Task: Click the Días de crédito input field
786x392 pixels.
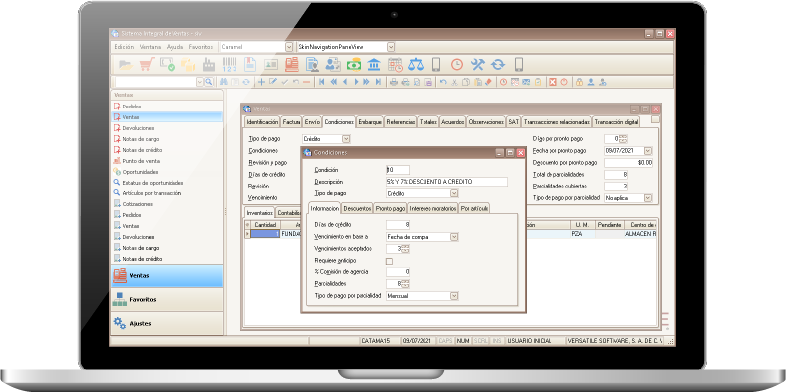Action: click(x=398, y=225)
